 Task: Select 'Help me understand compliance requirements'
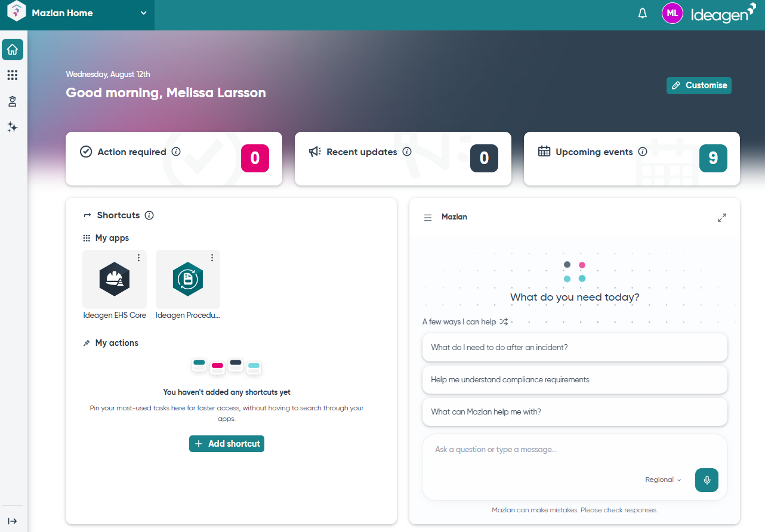pyautogui.click(x=575, y=379)
